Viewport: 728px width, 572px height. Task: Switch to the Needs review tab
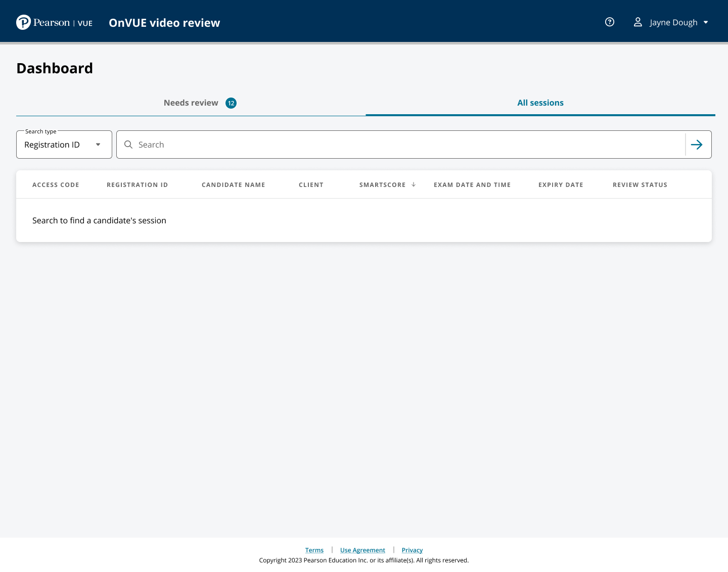tap(191, 103)
